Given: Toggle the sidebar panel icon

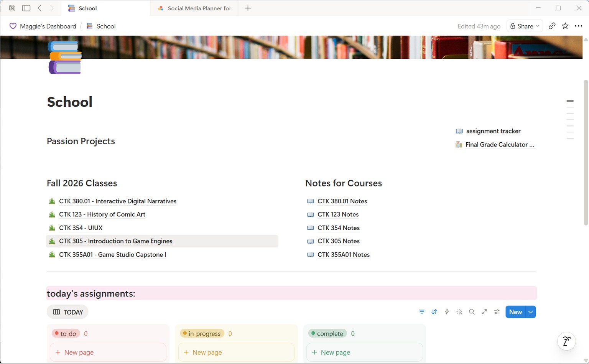Looking at the screenshot, I should 26,8.
